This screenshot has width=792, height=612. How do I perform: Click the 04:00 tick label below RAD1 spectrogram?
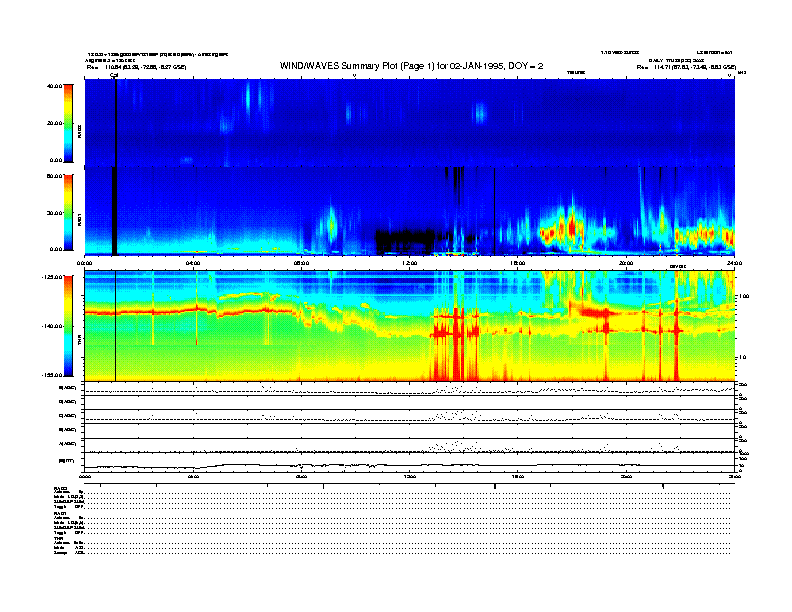(193, 263)
